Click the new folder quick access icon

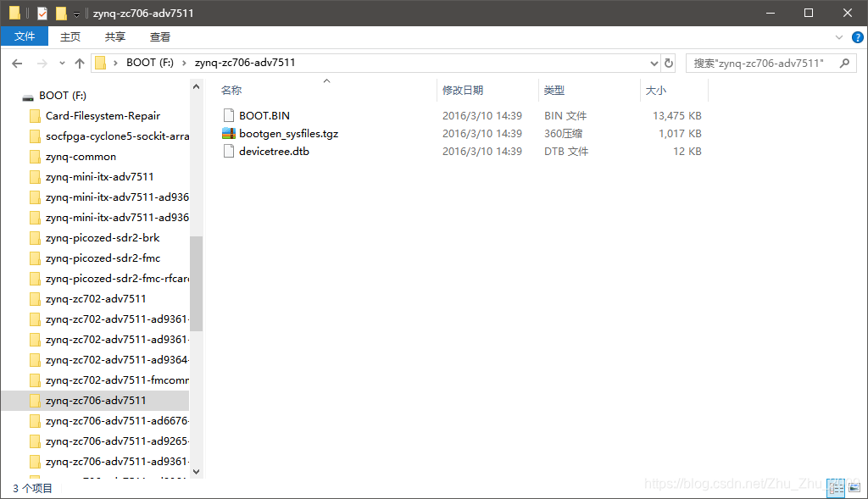click(61, 14)
